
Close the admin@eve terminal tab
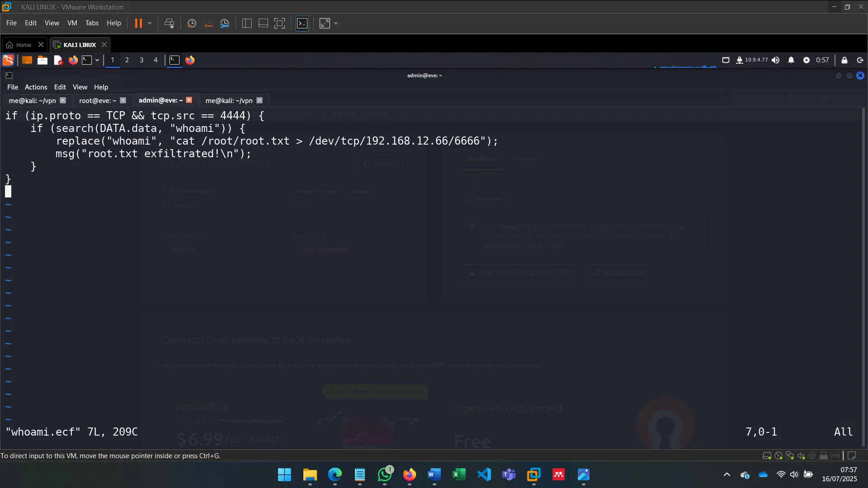click(189, 100)
